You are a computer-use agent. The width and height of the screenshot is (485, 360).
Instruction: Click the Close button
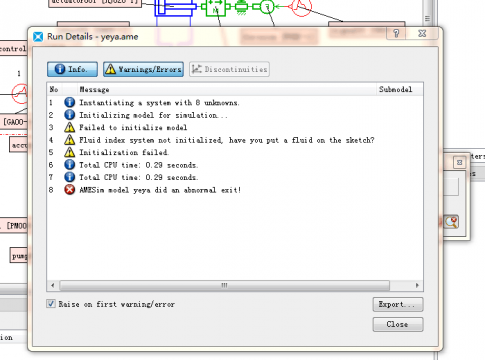point(398,324)
